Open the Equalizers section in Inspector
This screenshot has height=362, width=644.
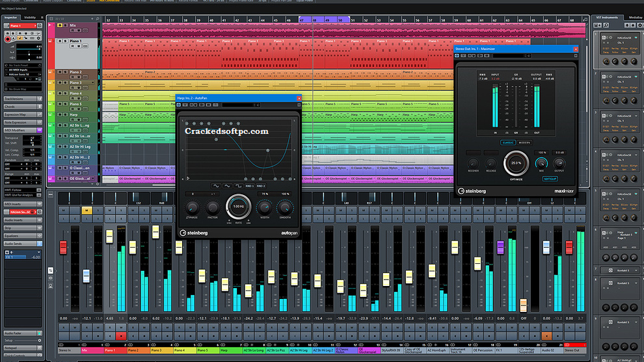[x=23, y=236]
